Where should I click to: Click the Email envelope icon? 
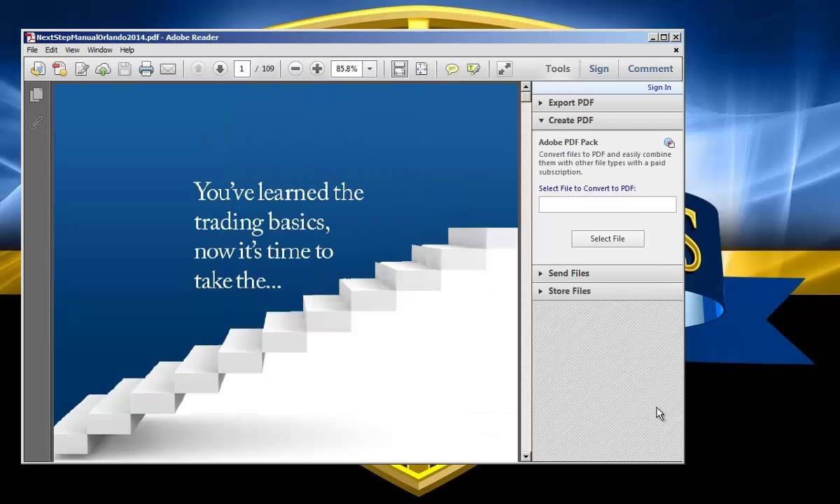168,69
